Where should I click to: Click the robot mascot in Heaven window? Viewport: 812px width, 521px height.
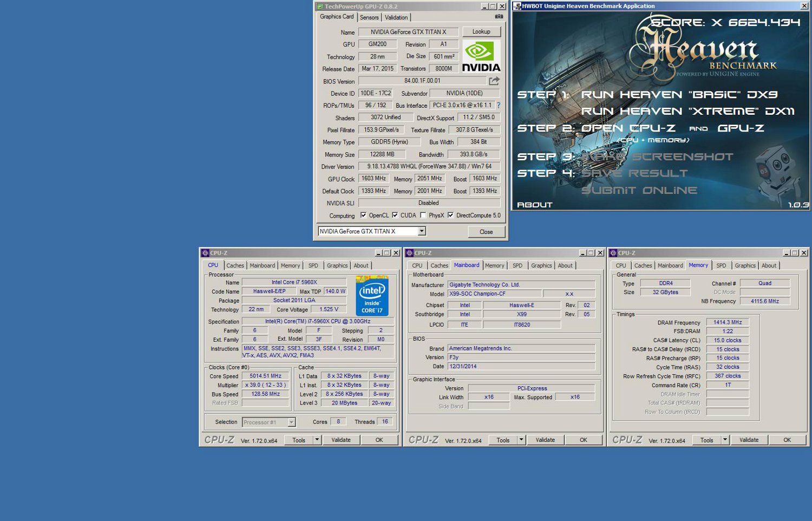coord(778,173)
